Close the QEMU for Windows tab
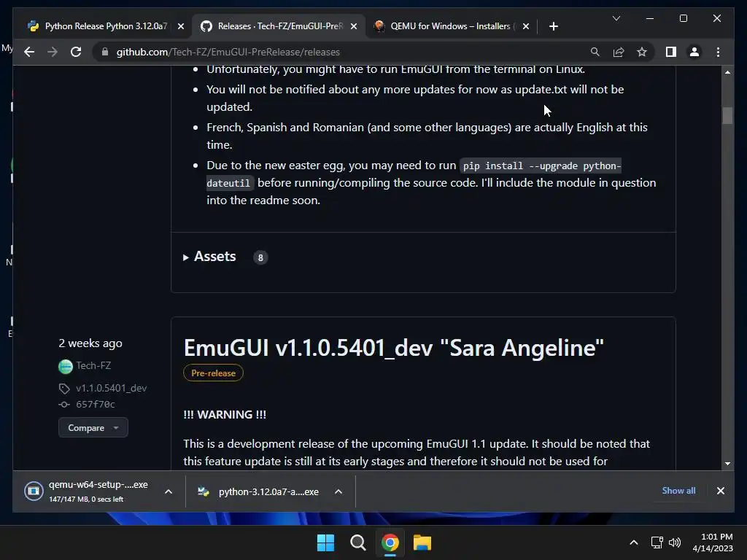 point(525,27)
